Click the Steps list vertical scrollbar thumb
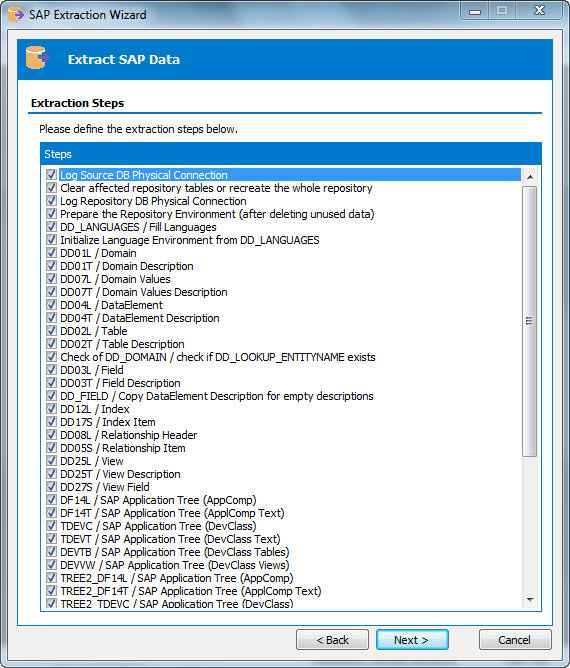Screen dimensions: 570x668 (x=530, y=321)
